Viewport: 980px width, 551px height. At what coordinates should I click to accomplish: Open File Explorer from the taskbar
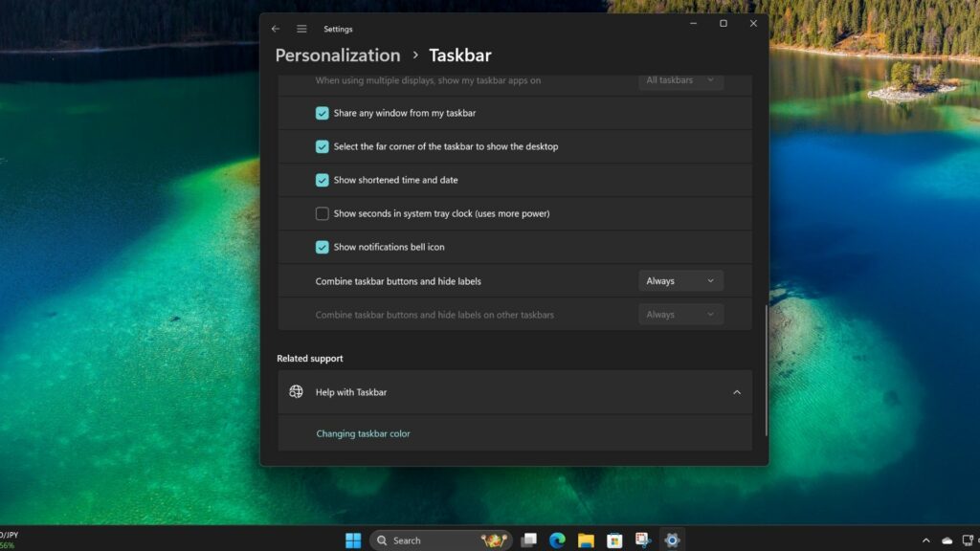(586, 540)
